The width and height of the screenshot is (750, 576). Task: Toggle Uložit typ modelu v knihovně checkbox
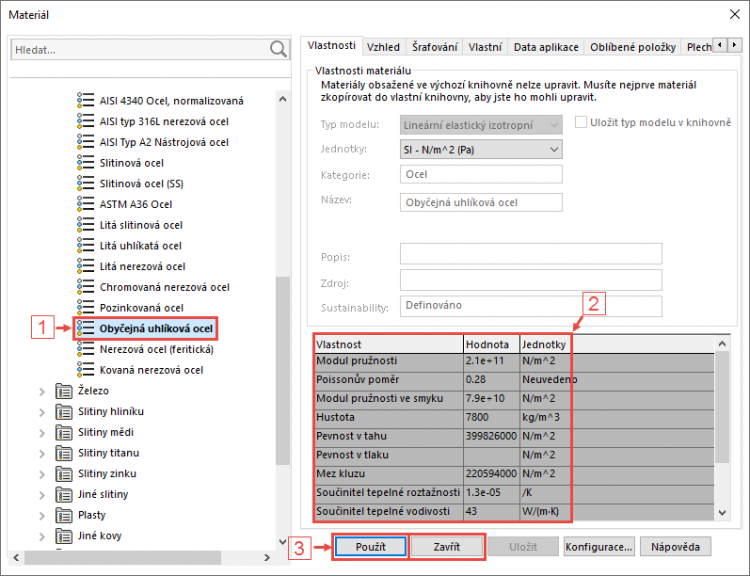point(581,122)
